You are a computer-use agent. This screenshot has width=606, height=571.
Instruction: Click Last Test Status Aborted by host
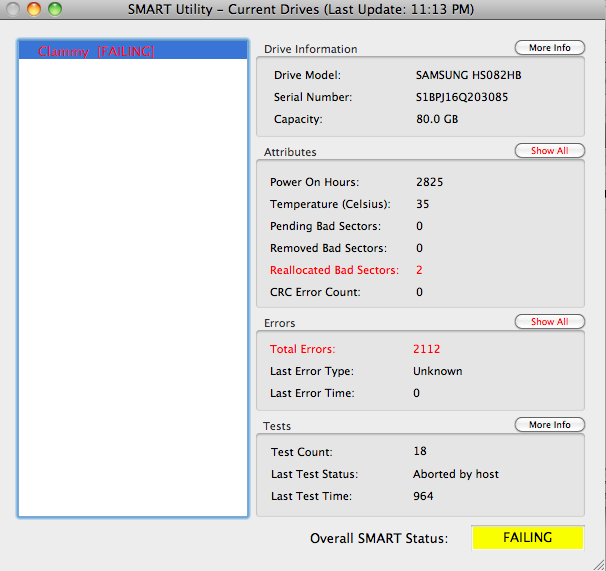pyautogui.click(x=456, y=474)
